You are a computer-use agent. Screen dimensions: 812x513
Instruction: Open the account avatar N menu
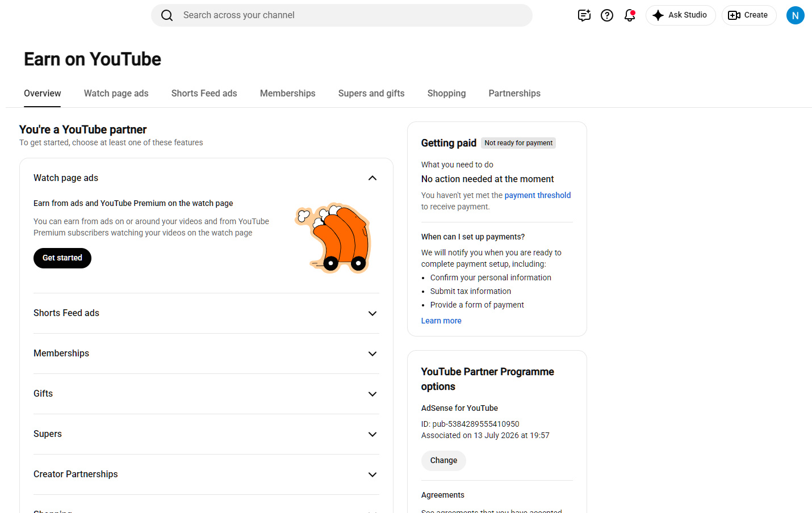[x=795, y=15]
